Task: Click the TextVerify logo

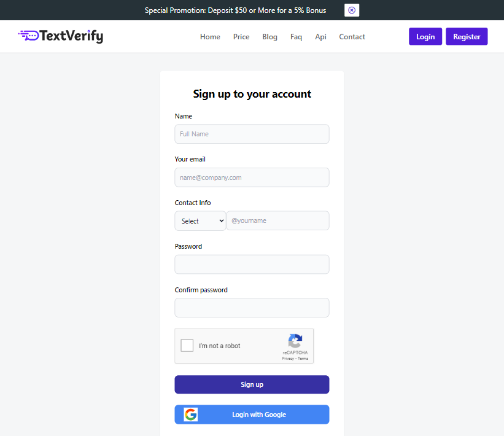Action: (61, 36)
